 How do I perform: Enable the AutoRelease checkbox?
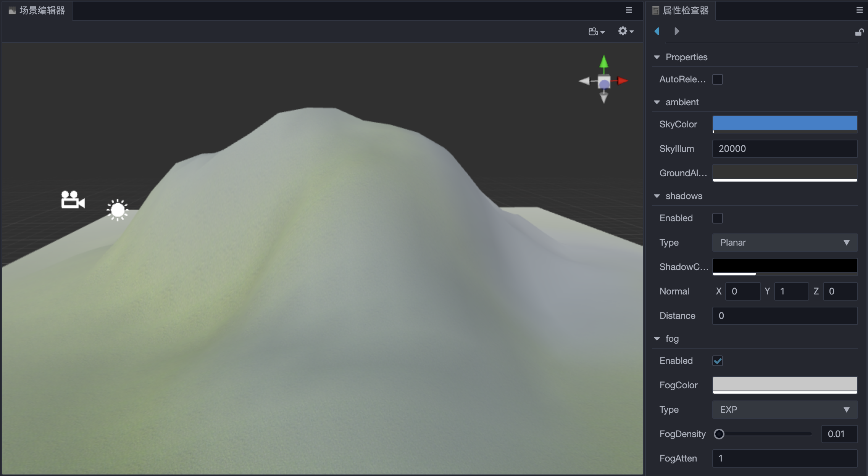pyautogui.click(x=718, y=79)
